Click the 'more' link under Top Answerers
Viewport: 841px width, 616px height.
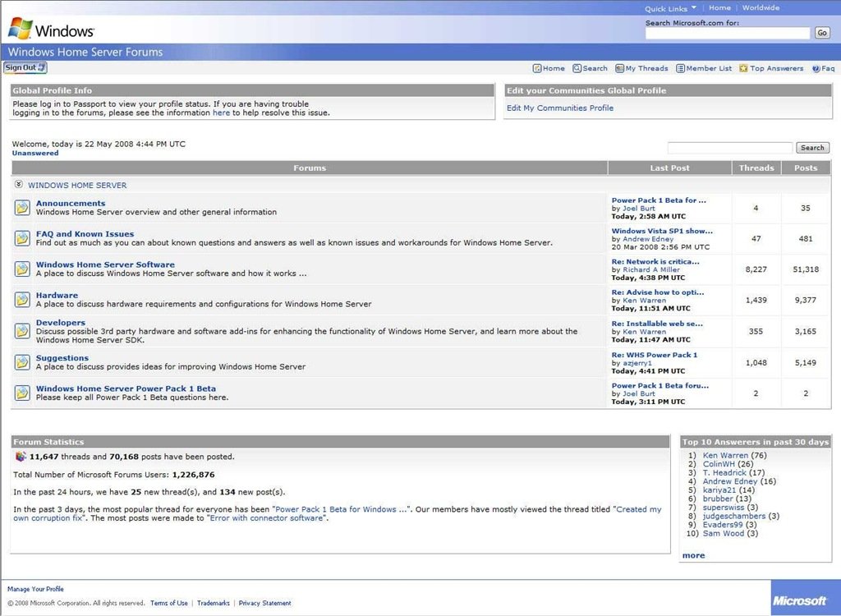tap(693, 555)
